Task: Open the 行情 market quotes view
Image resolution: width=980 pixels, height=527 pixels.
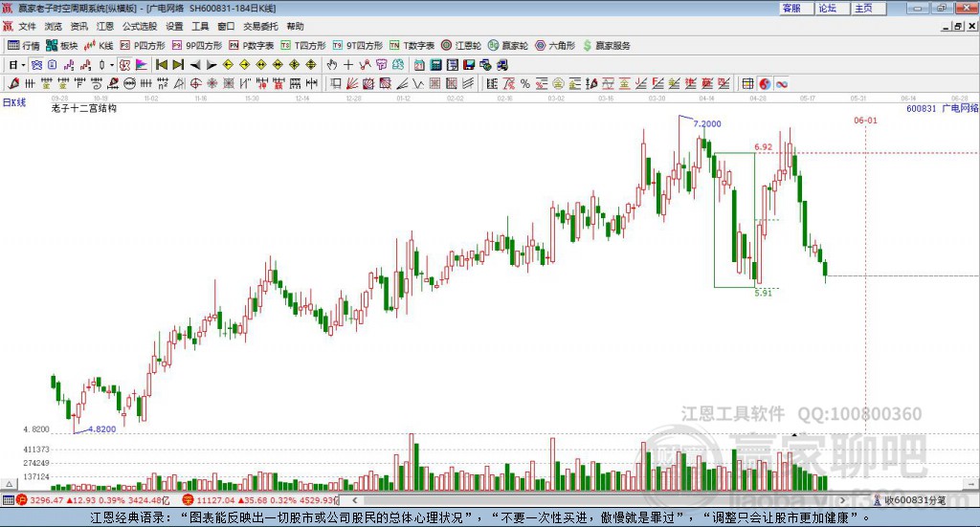Action: 23,46
